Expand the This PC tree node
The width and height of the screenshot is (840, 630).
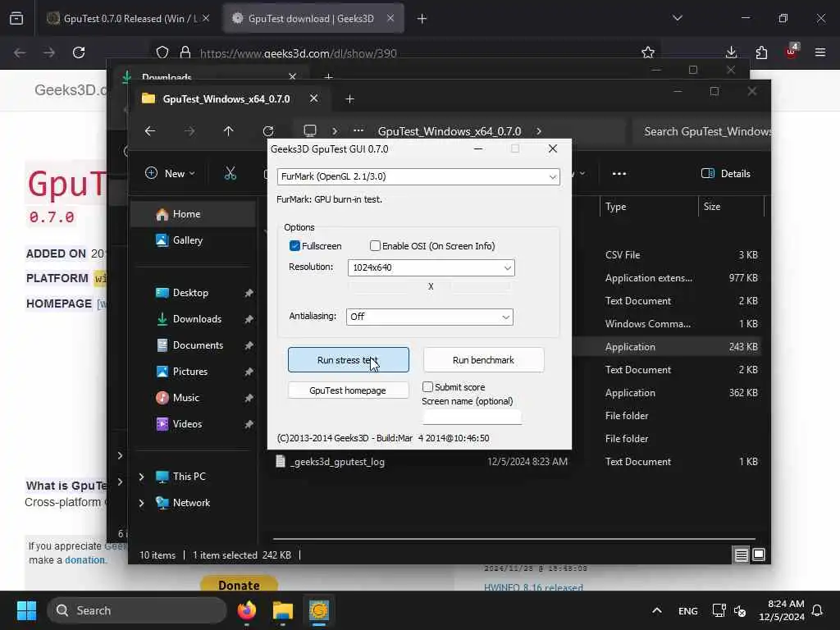click(141, 477)
